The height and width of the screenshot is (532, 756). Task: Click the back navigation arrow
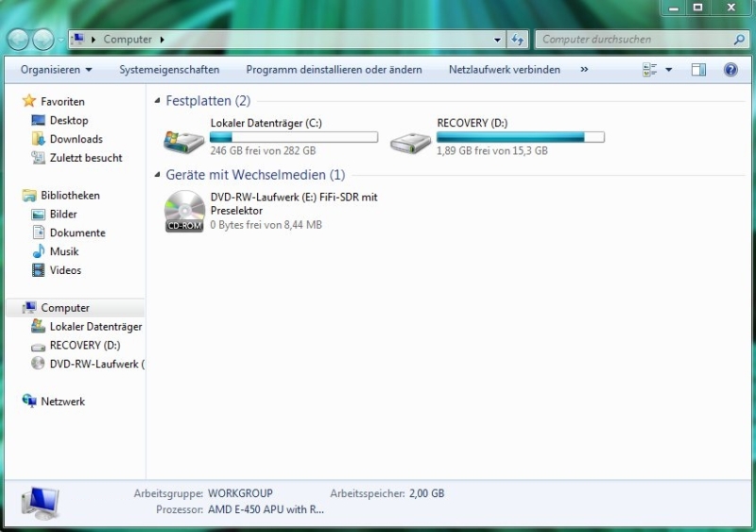click(18, 40)
